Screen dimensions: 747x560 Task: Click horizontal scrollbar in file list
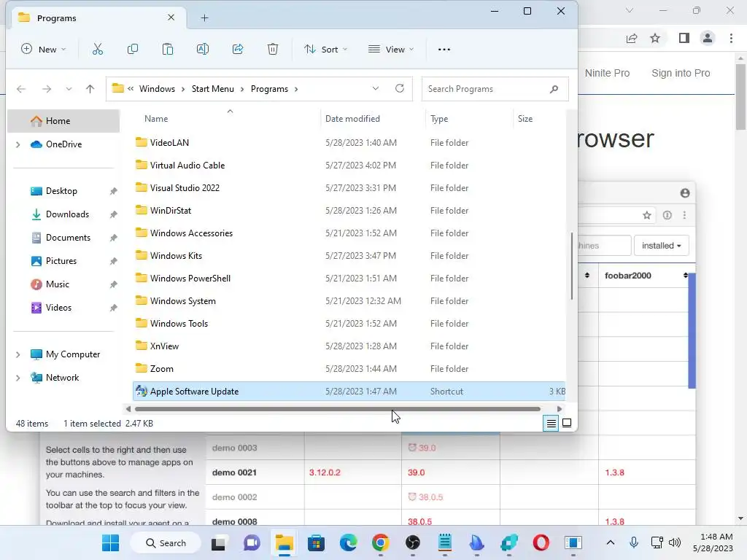pos(337,408)
